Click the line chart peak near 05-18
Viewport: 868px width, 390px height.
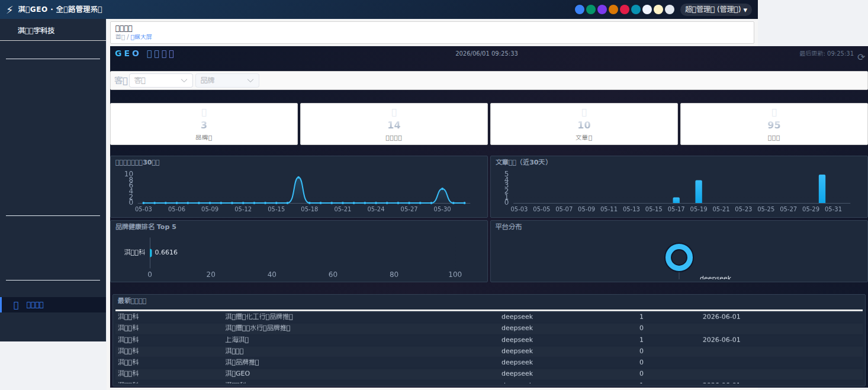point(298,178)
